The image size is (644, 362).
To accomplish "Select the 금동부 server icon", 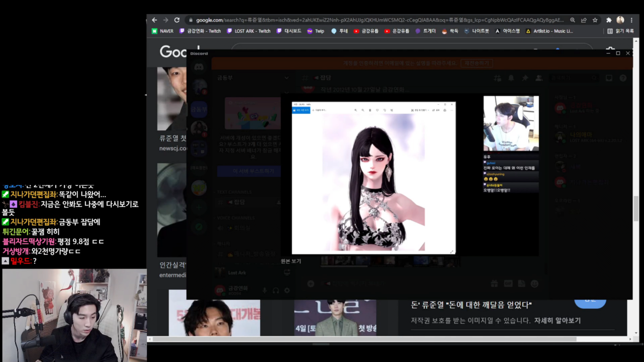I will click(x=199, y=109).
